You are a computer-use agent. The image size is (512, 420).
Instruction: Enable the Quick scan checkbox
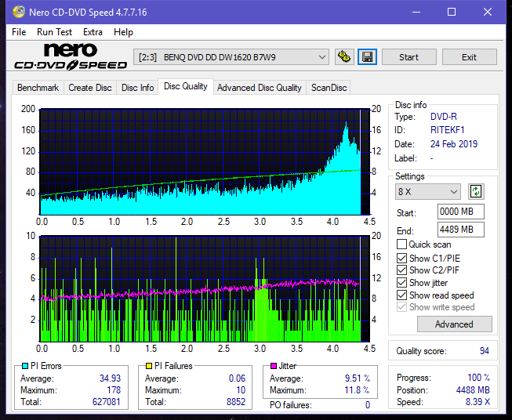pyautogui.click(x=401, y=244)
